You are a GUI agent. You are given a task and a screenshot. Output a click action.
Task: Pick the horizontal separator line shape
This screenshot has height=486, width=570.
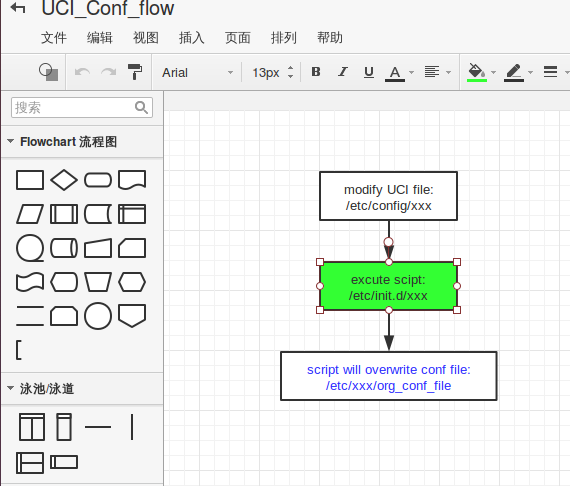[x=98, y=427]
